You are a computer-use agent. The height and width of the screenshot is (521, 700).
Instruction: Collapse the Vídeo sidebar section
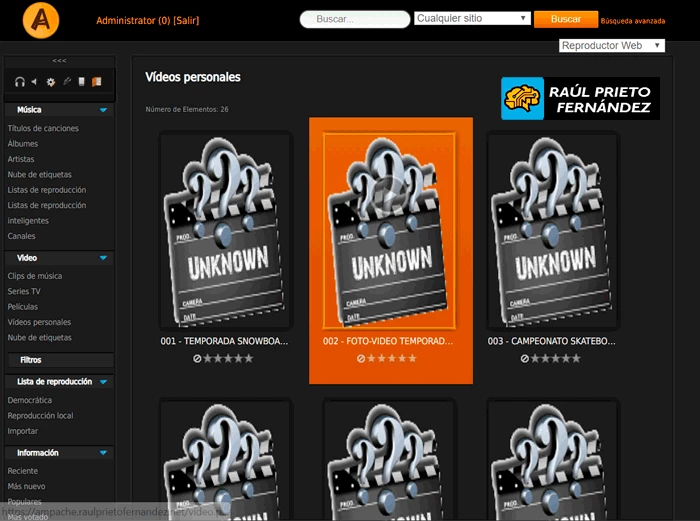103,258
